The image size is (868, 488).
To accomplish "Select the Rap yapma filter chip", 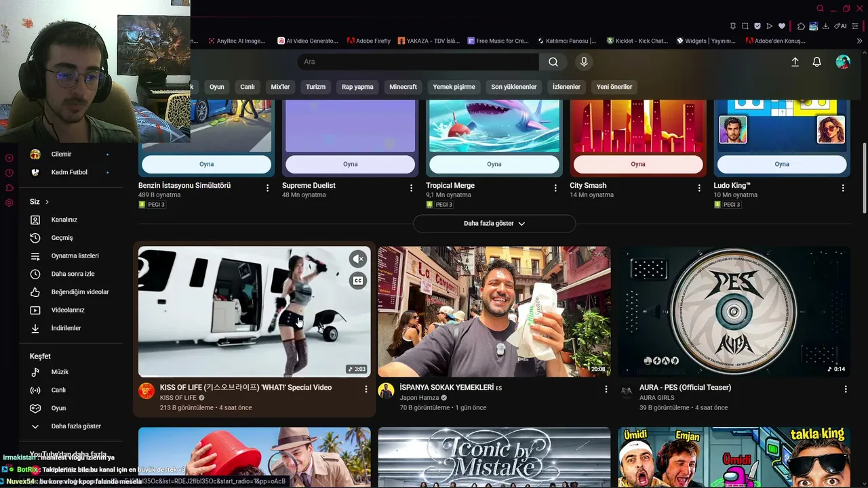I will click(357, 87).
